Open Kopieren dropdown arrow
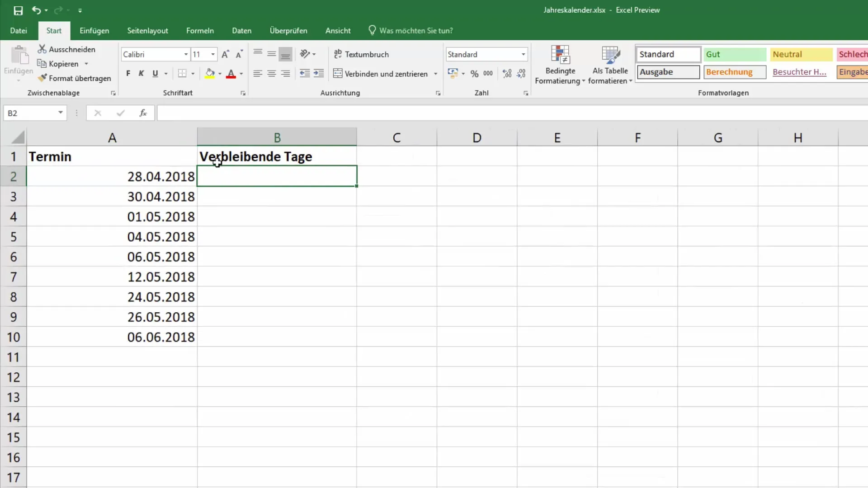 point(86,64)
